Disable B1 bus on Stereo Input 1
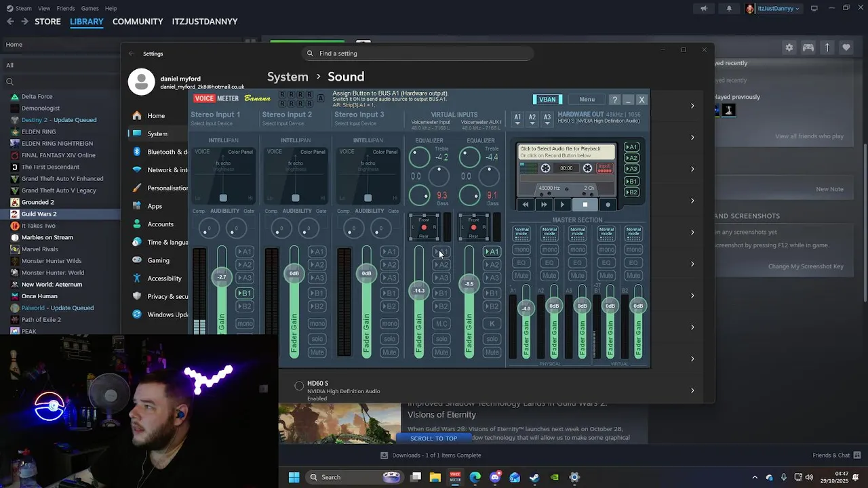Screen dimensions: 868x488 pyautogui.click(x=244, y=293)
